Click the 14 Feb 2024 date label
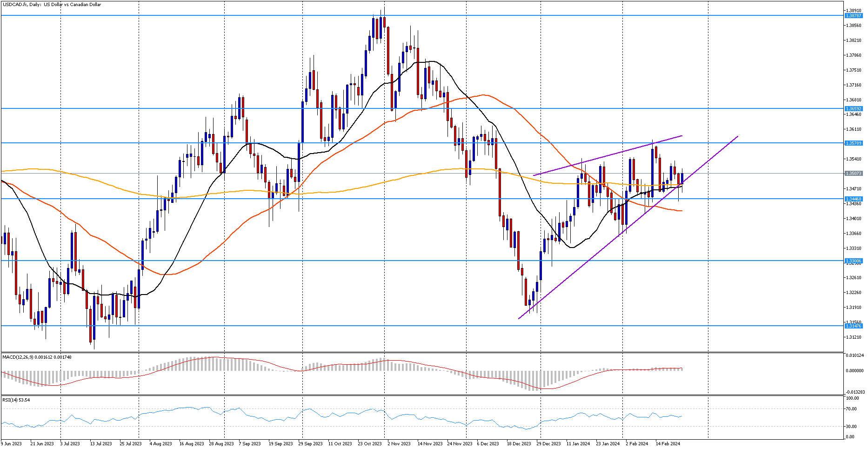 (668, 444)
